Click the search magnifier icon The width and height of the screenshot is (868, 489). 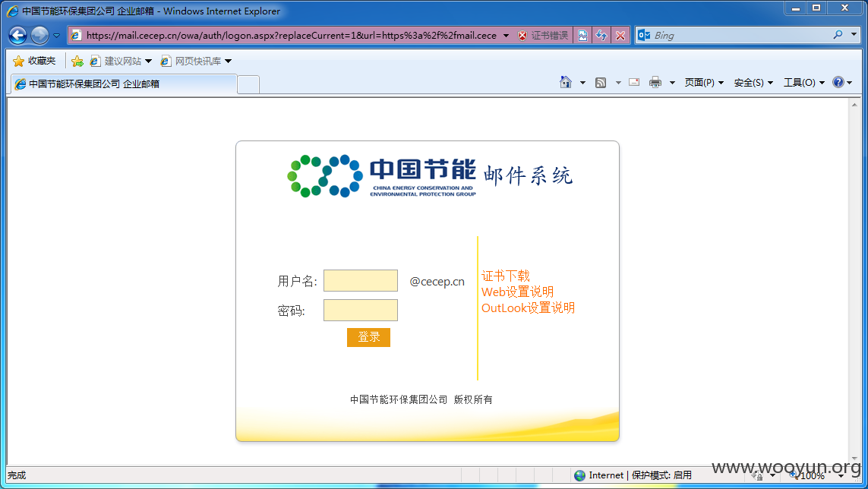838,35
